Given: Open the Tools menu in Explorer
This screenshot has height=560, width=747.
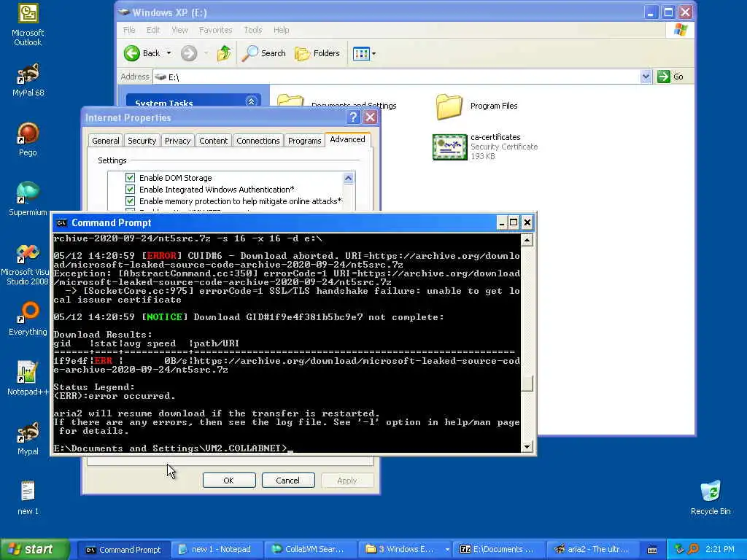Looking at the screenshot, I should (x=253, y=30).
